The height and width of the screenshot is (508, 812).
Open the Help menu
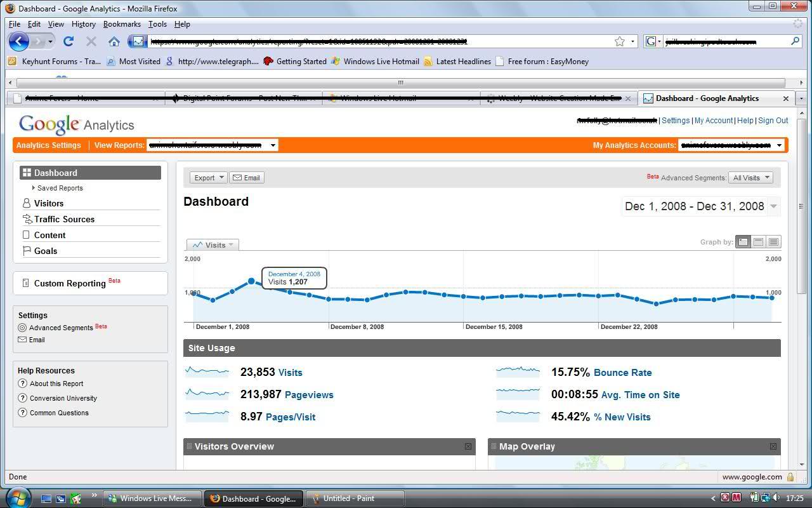[x=182, y=24]
